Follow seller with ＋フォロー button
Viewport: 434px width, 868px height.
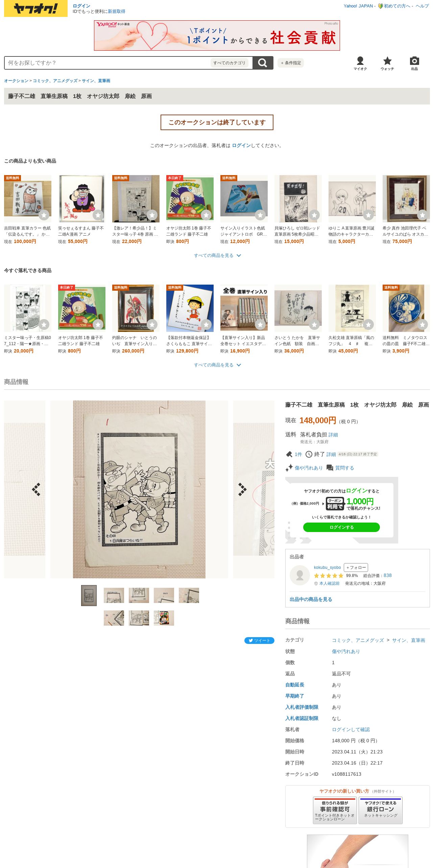356,568
